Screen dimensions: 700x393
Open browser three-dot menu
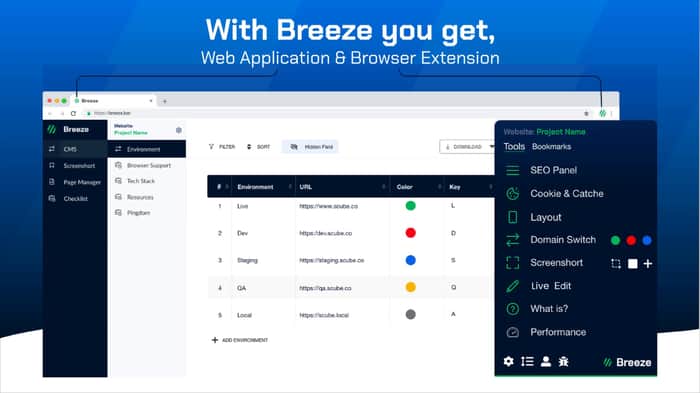612,113
